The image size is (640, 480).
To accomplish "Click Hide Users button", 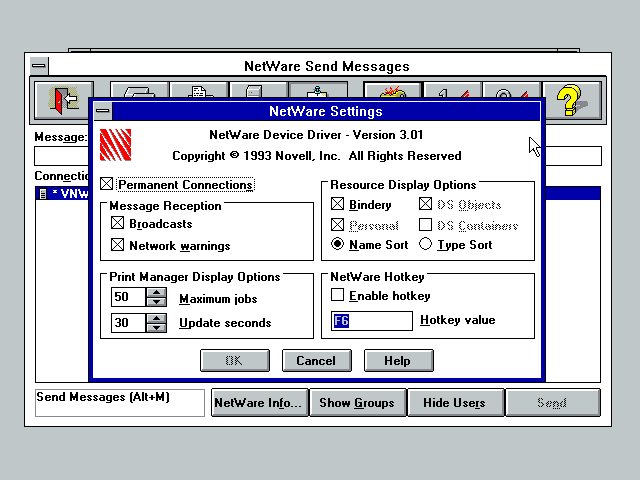I will click(456, 403).
